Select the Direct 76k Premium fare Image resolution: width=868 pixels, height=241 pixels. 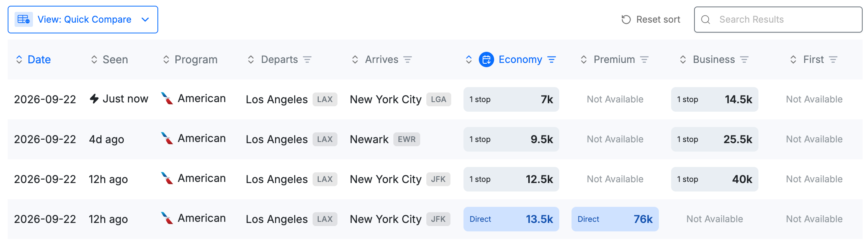(615, 219)
